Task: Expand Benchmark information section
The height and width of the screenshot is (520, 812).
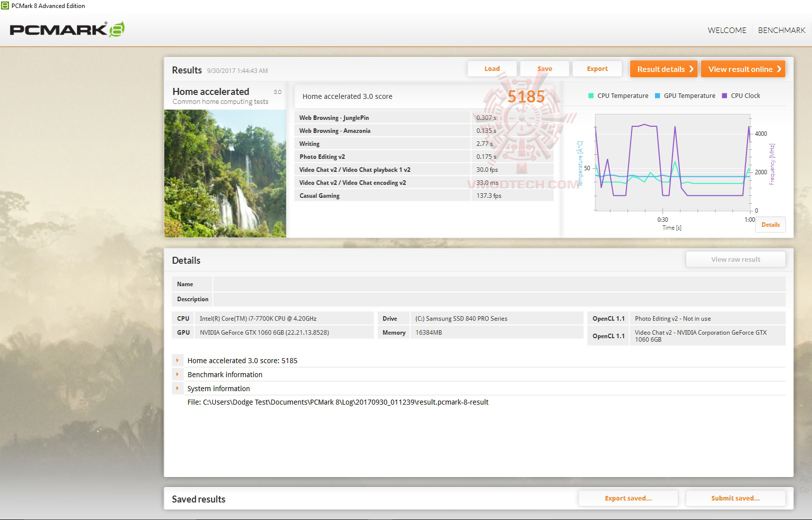Action: pos(177,374)
